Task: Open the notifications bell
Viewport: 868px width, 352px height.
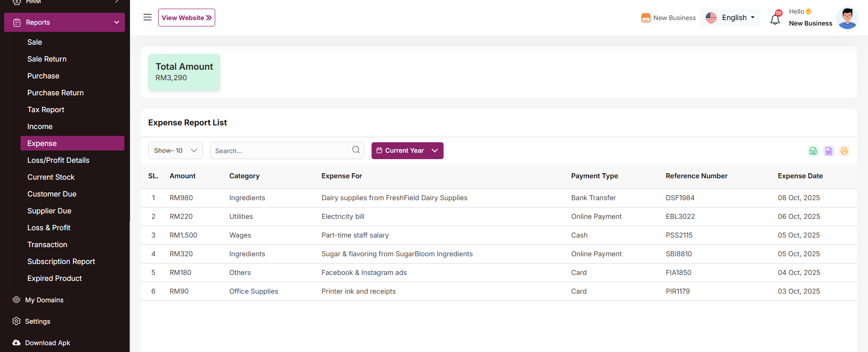Action: pyautogui.click(x=775, y=19)
